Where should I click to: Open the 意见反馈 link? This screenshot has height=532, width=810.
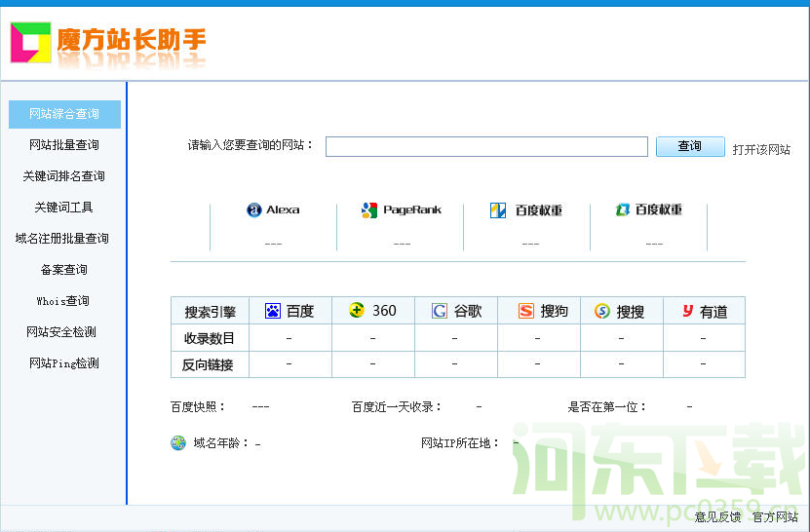(x=718, y=516)
